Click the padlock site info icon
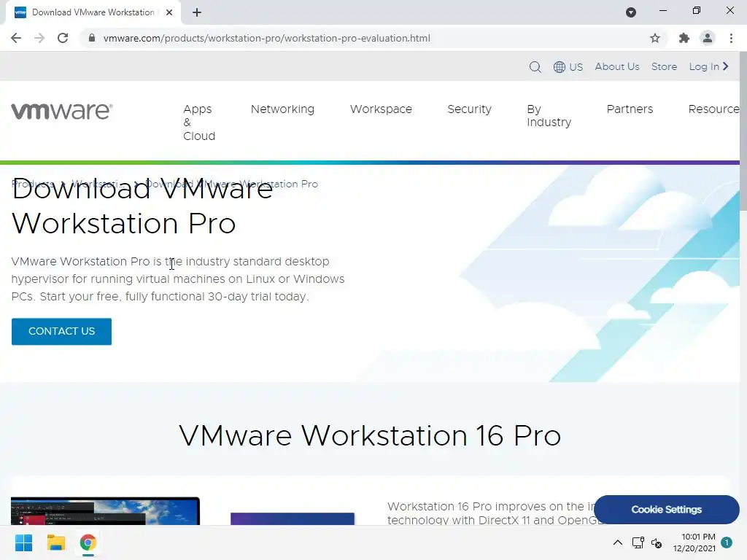The height and width of the screenshot is (560, 747). (x=92, y=38)
